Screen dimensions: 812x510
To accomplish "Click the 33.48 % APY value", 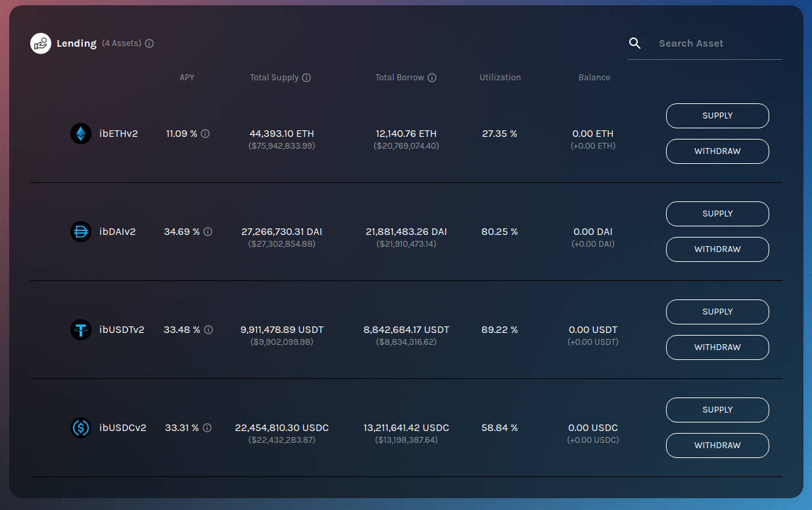I will pos(182,330).
